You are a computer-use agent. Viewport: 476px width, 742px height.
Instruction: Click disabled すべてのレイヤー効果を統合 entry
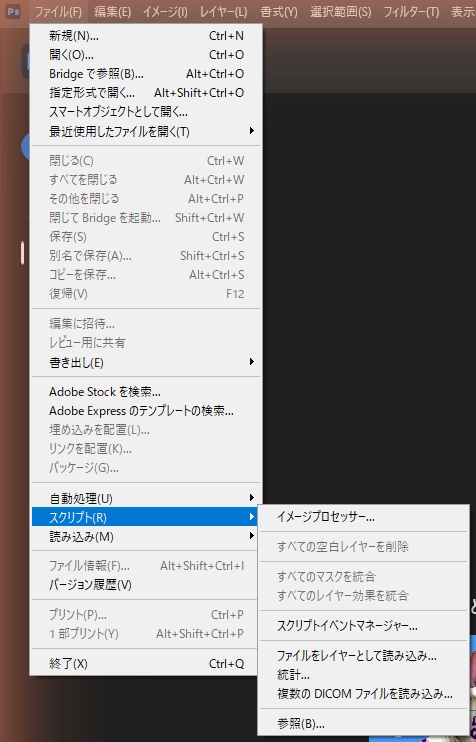[x=363, y=595]
